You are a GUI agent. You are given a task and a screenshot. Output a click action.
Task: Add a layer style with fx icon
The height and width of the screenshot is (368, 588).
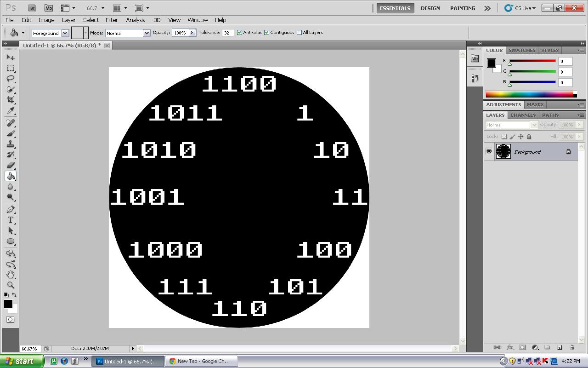coord(509,347)
